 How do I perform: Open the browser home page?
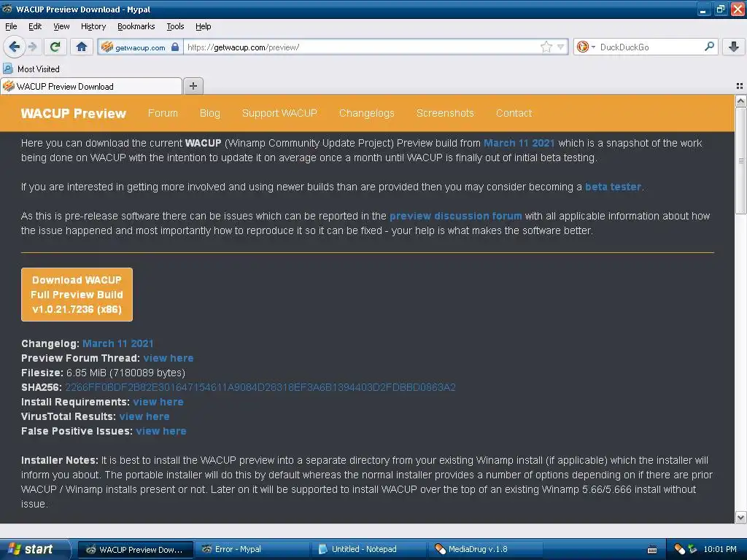pyautogui.click(x=82, y=47)
